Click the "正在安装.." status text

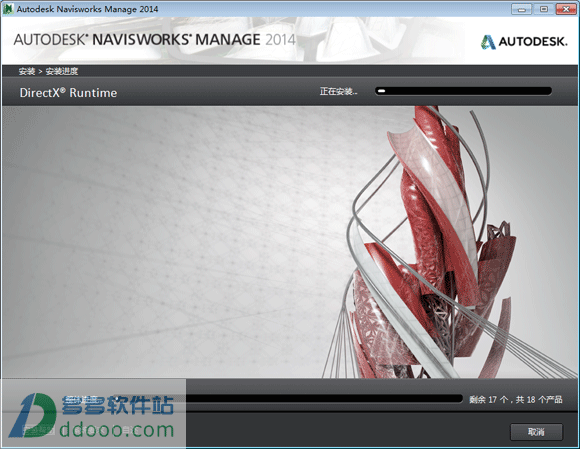(x=338, y=91)
